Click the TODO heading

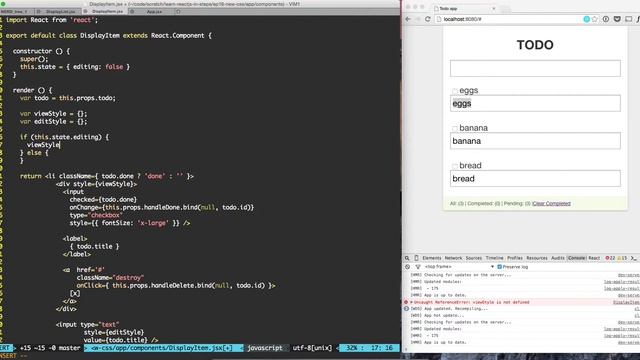click(535, 45)
